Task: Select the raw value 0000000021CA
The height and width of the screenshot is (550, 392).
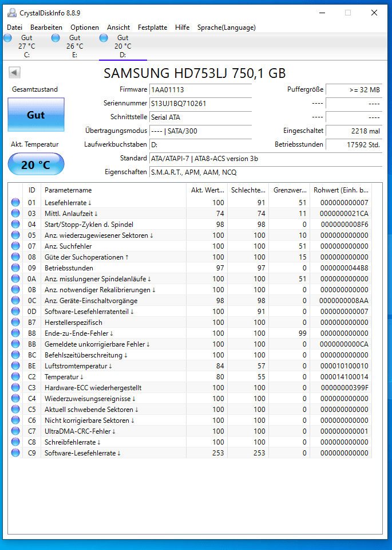Action: click(x=344, y=213)
